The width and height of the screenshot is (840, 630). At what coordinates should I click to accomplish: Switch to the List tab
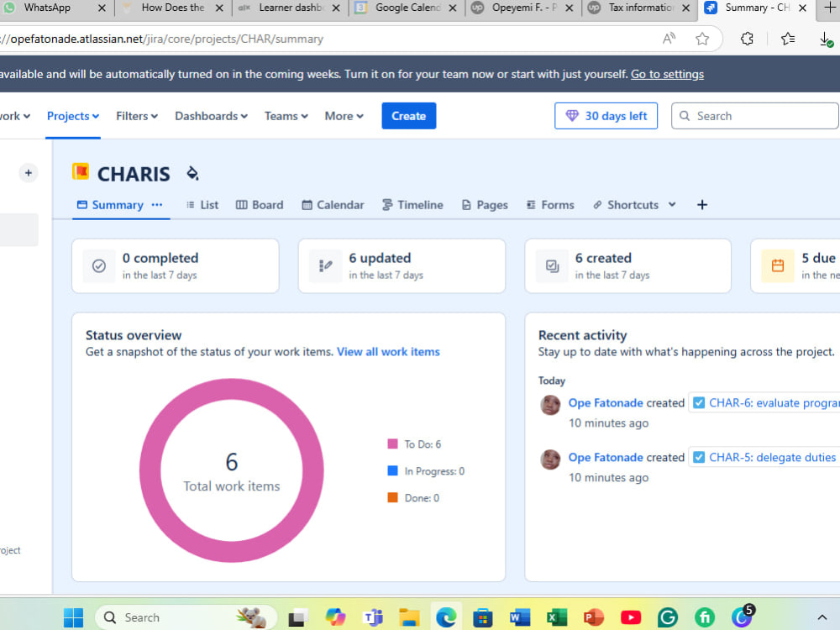(x=202, y=205)
